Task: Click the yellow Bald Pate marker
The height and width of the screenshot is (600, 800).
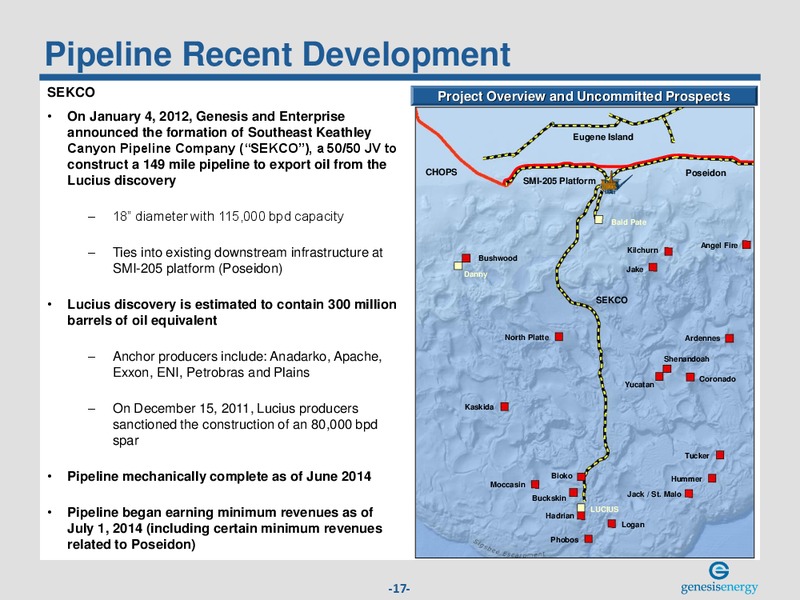Action: pos(599,219)
